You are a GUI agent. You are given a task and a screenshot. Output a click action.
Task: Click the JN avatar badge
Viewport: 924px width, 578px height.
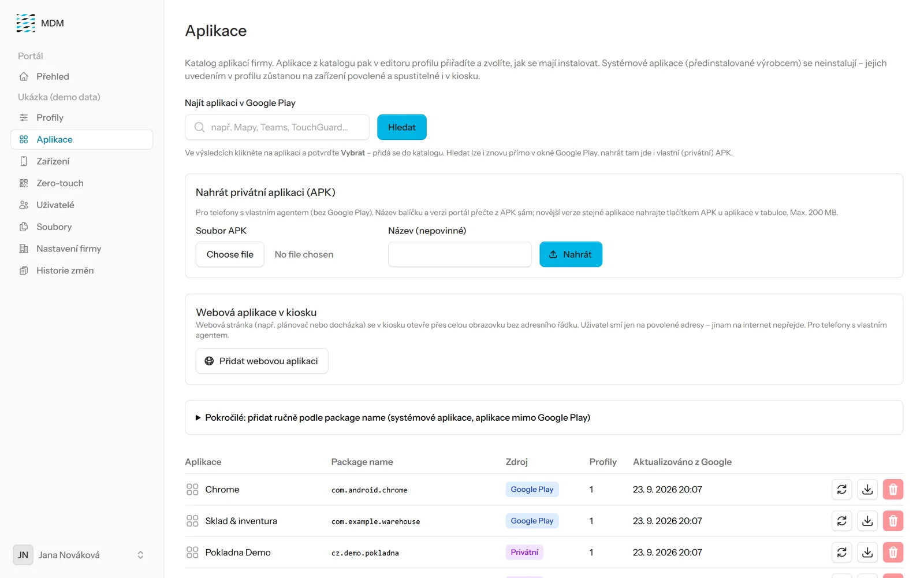pyautogui.click(x=23, y=555)
